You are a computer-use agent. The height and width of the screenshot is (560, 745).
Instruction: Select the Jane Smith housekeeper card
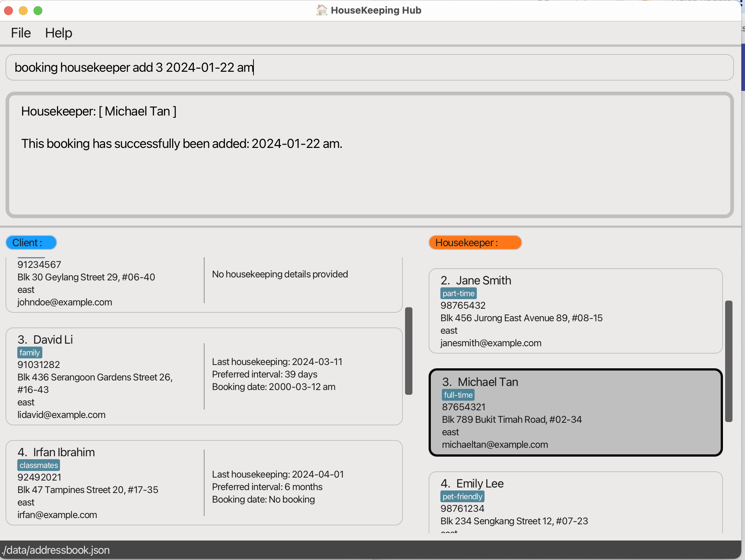(575, 311)
